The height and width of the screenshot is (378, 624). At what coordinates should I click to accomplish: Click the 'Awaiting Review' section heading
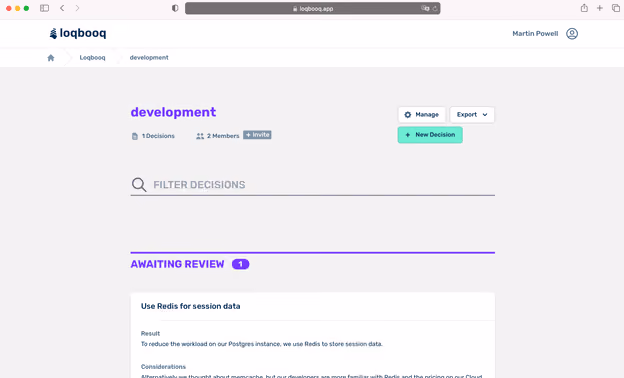pyautogui.click(x=177, y=264)
